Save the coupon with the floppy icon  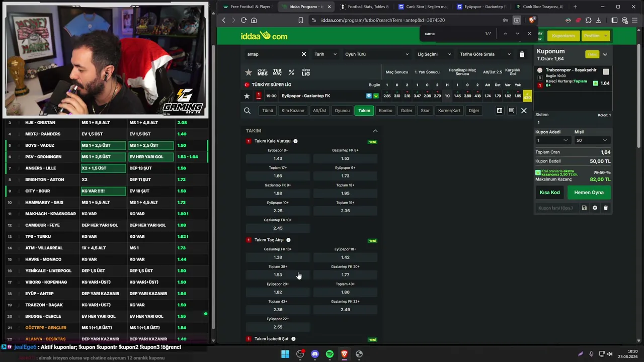[x=584, y=208]
